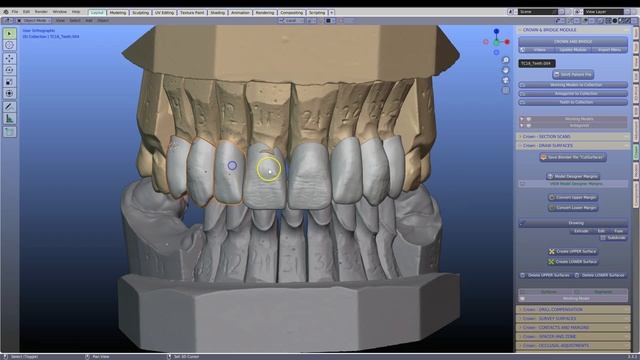The height and width of the screenshot is (360, 640).
Task: Select the Add Cube tool
Action: point(9,131)
